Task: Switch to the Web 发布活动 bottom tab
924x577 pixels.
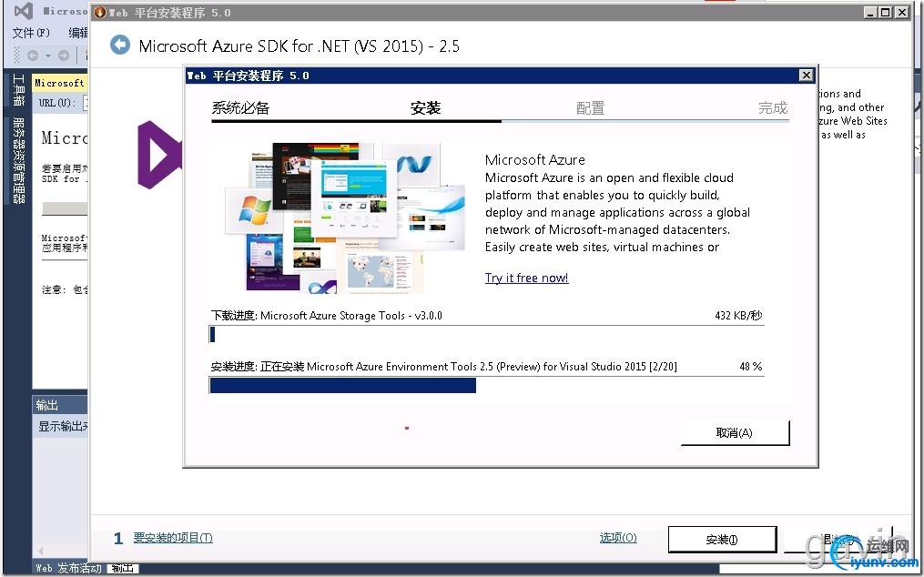Action: click(x=68, y=568)
